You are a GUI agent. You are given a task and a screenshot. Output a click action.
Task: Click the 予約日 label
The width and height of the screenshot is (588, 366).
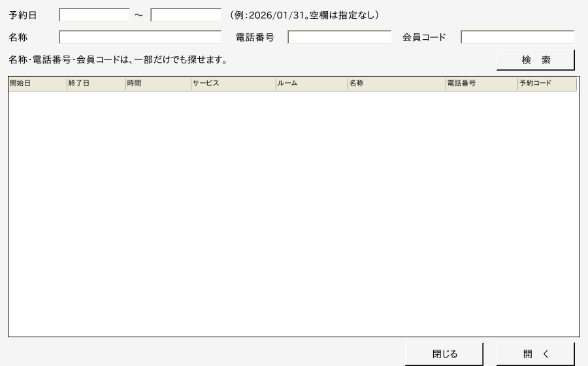(x=22, y=16)
